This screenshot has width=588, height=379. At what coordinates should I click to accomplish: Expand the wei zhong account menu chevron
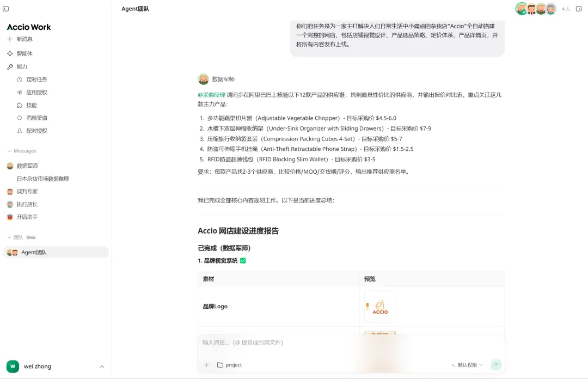102,366
